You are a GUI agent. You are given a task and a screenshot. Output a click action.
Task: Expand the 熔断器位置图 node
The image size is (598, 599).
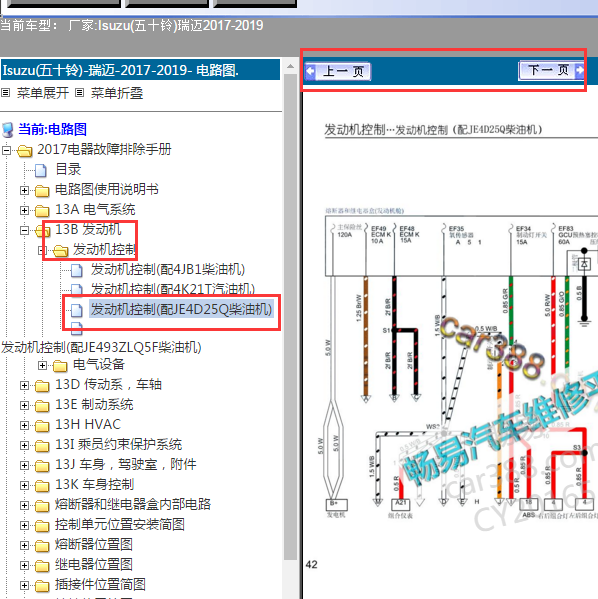[24, 546]
